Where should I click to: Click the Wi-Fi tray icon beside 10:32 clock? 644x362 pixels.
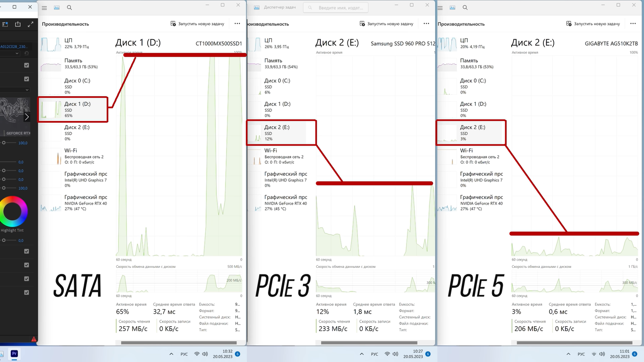click(x=197, y=354)
